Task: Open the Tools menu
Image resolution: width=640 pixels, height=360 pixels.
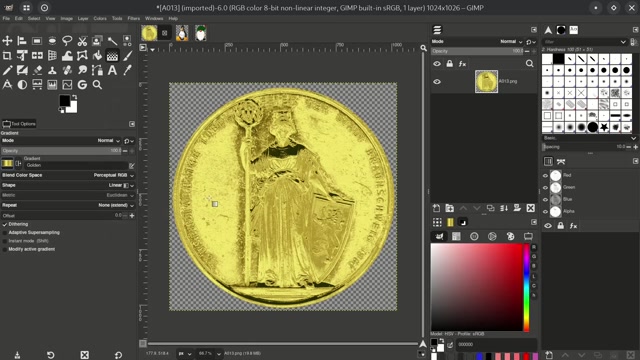Action: 117,18
